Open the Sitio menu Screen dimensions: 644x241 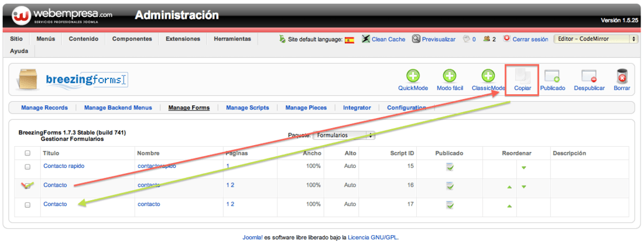pyautogui.click(x=16, y=39)
